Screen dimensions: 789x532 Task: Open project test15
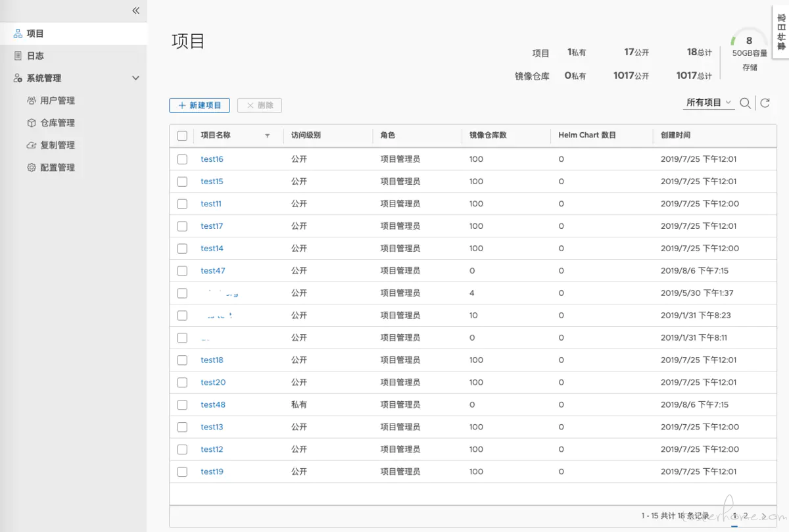tap(212, 181)
